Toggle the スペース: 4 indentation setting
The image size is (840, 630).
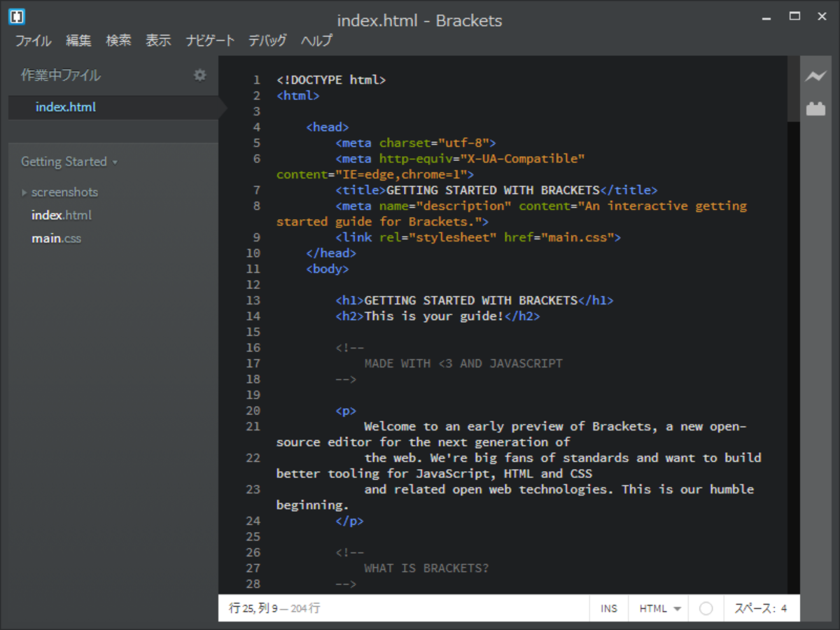[762, 608]
